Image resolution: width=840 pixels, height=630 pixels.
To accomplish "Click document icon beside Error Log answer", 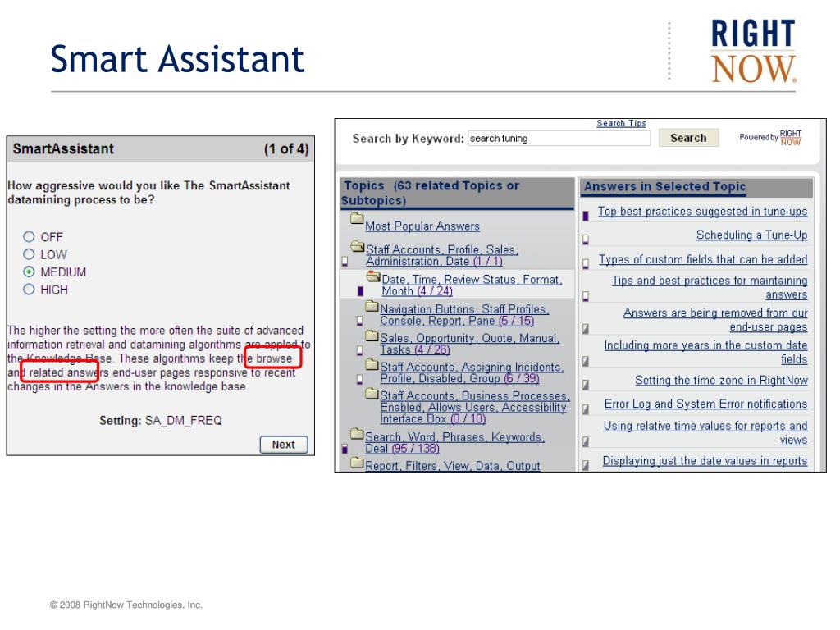I will [x=586, y=409].
